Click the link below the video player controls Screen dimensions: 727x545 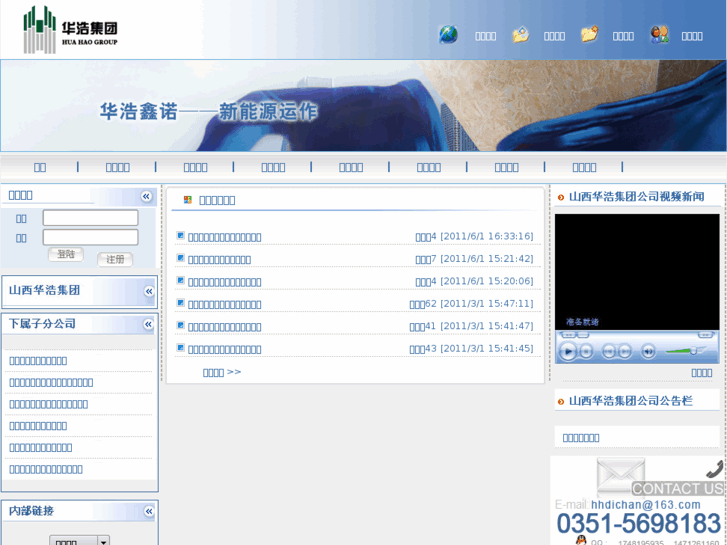click(701, 372)
